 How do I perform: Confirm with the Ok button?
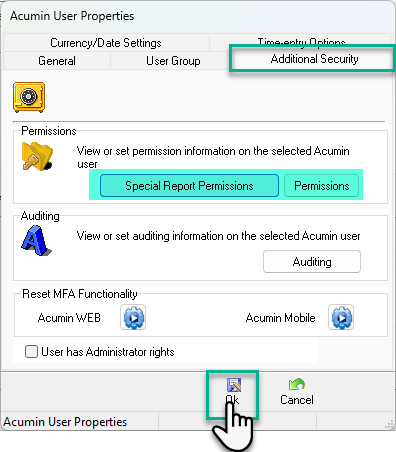point(232,393)
